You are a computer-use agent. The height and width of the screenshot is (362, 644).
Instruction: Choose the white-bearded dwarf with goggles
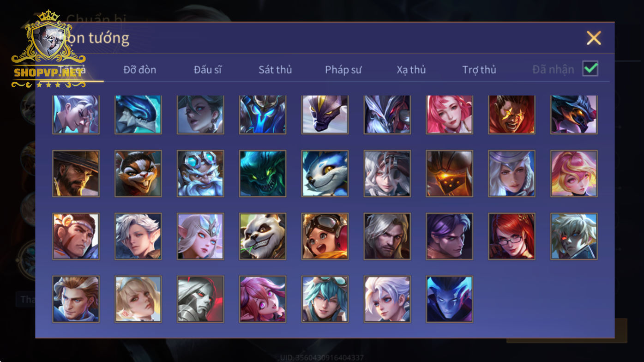point(200,173)
